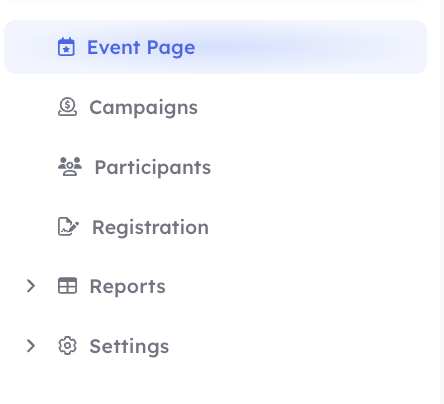Go to the Participants text label

[153, 167]
